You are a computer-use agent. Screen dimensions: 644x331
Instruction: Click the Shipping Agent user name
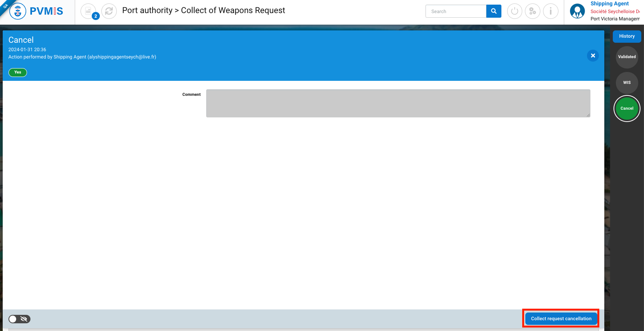[x=609, y=3]
